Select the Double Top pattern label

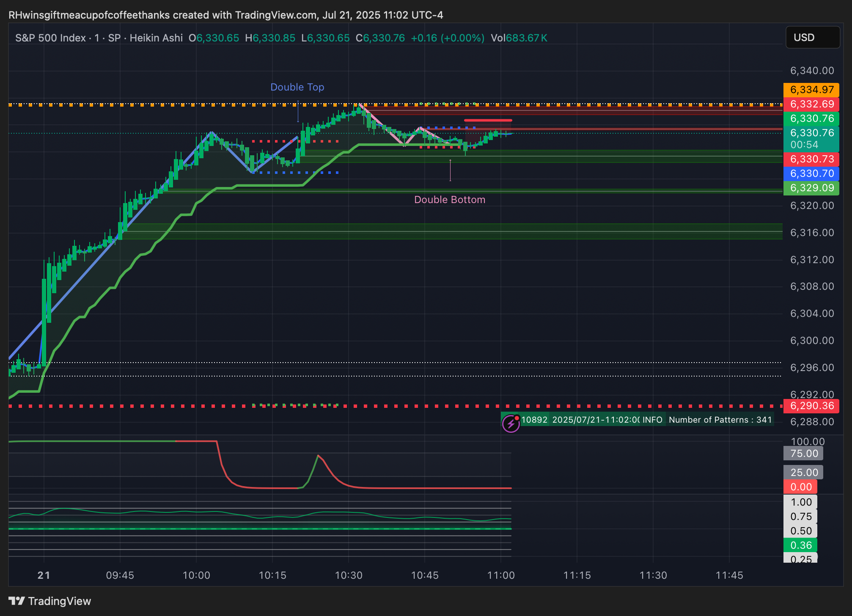(x=297, y=87)
